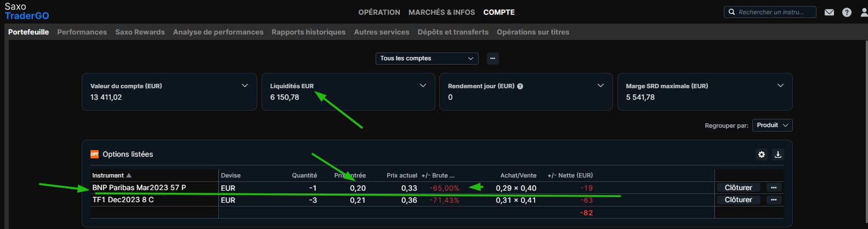This screenshot has height=229, width=868.
Task: Sort by the Instrument column
Action: [112, 175]
